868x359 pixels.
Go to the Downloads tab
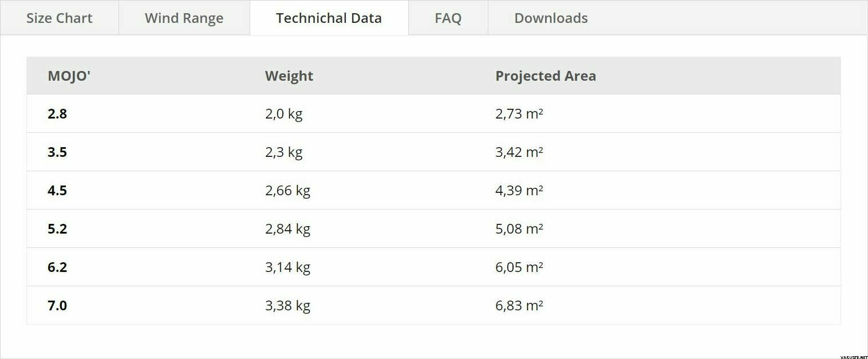[551, 18]
